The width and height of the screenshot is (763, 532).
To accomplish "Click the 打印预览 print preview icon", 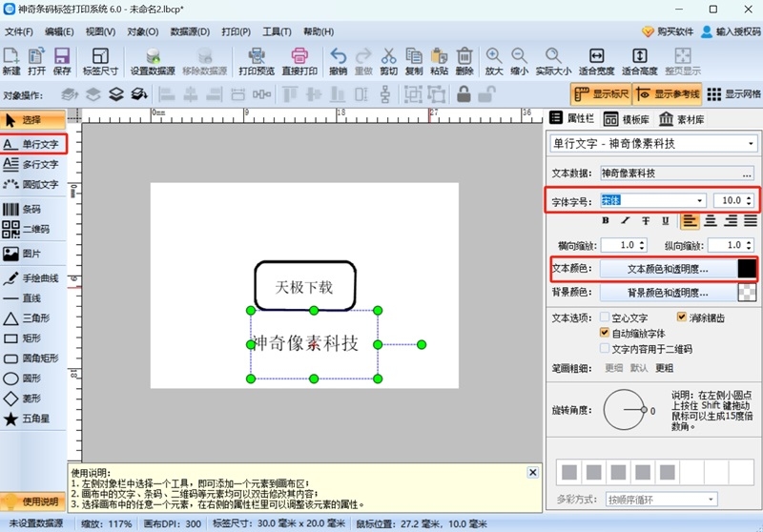I will (x=256, y=61).
